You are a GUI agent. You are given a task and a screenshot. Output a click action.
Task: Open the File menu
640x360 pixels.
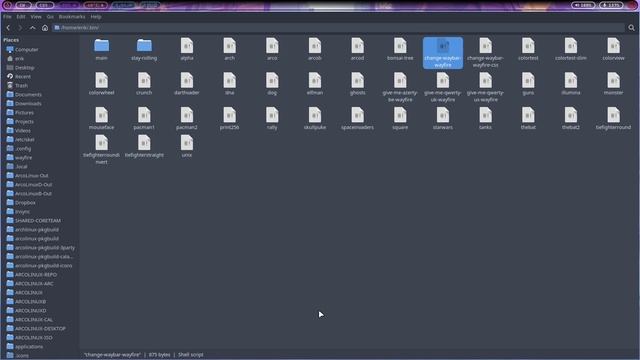click(x=7, y=17)
